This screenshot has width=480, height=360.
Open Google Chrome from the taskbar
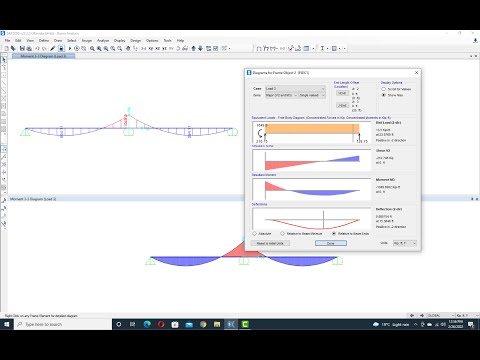click(203, 324)
